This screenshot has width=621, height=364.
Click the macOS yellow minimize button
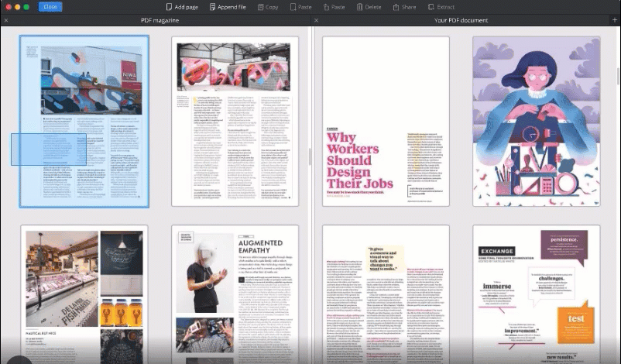pos(18,7)
